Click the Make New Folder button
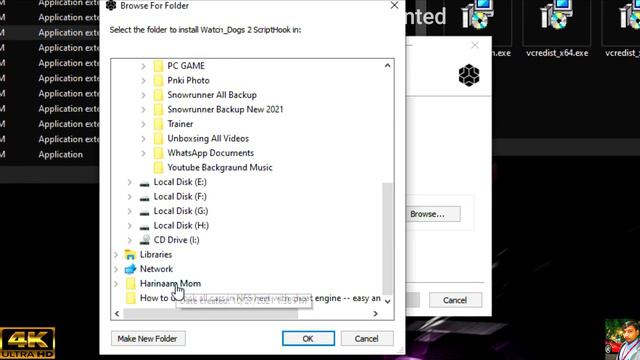640x360 pixels. (x=148, y=338)
